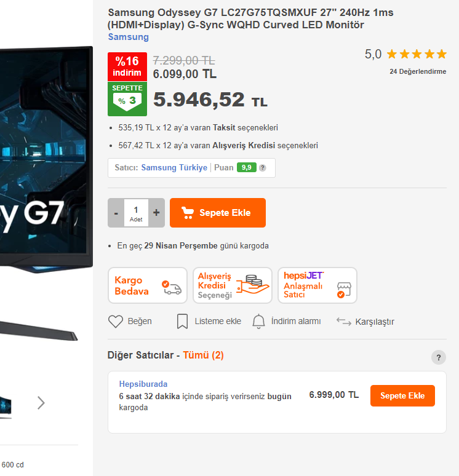Click the Kargo Bedava truck badge
Image resolution: width=459 pixels, height=476 pixels.
point(148,285)
